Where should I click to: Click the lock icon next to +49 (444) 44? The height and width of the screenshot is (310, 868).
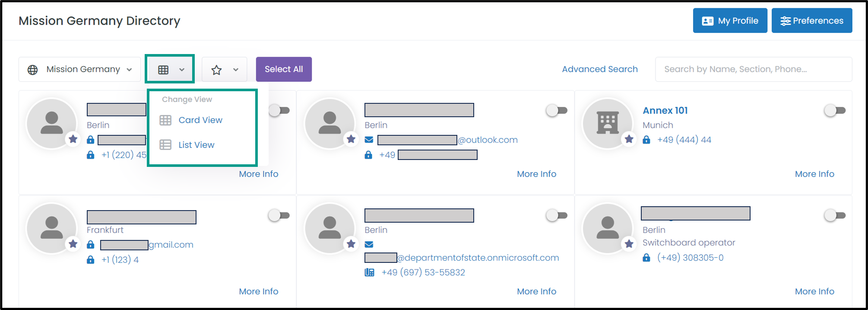point(646,140)
